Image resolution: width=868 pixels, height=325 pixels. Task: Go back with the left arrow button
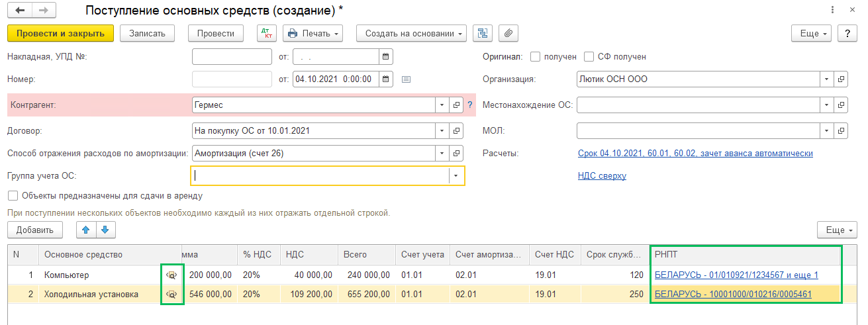20,11
